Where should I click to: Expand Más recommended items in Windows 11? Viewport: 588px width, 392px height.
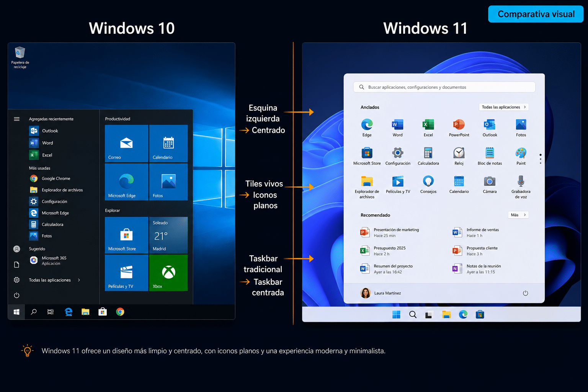[518, 215]
